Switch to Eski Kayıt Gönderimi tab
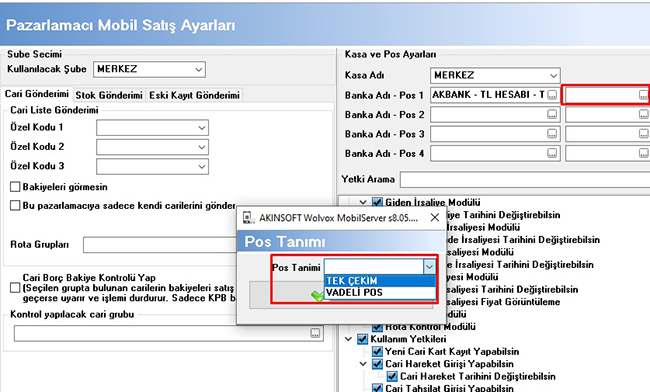Screen dimensions: 650x392 [194, 95]
